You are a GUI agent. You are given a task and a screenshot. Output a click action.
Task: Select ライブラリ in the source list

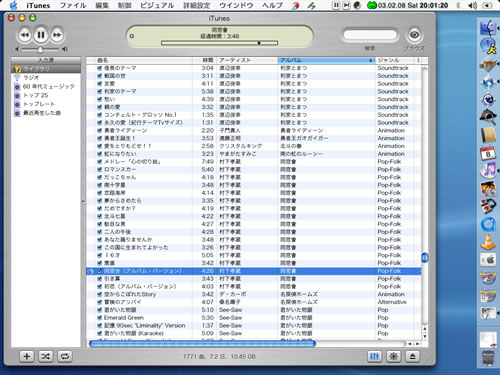46,69
